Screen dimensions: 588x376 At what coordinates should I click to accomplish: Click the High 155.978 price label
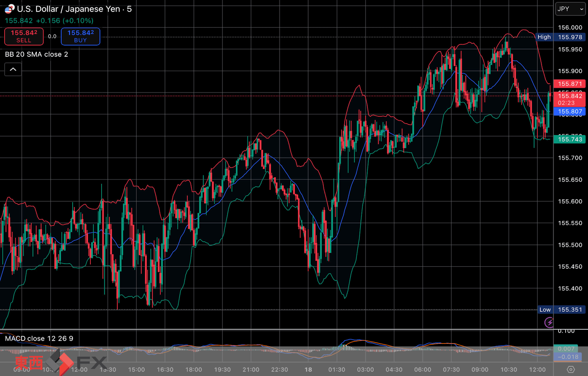[559, 37]
